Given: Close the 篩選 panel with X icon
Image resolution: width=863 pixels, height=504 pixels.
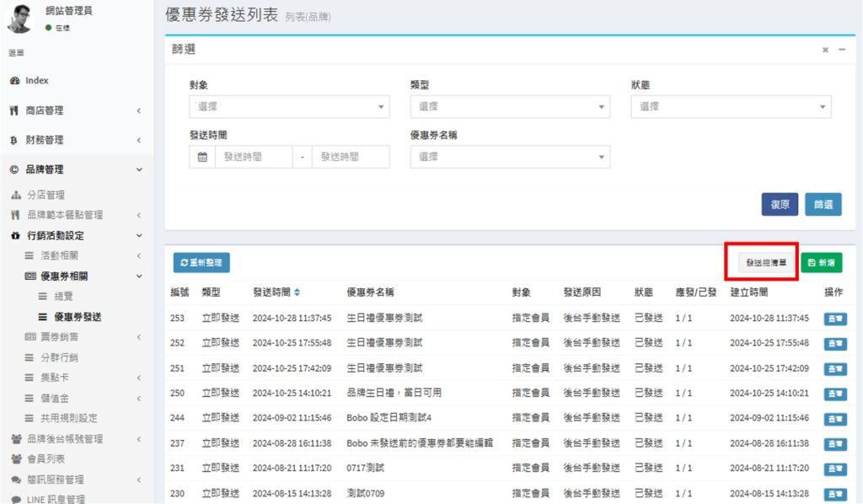Looking at the screenshot, I should [826, 50].
